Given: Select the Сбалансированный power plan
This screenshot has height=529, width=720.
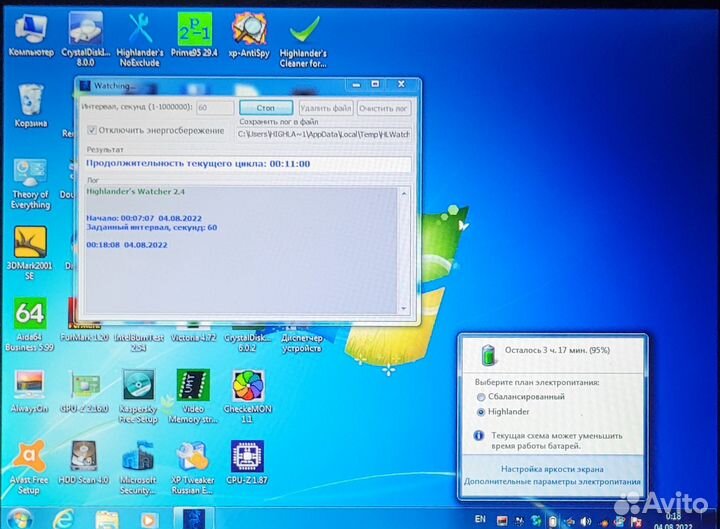Looking at the screenshot, I should click(481, 397).
